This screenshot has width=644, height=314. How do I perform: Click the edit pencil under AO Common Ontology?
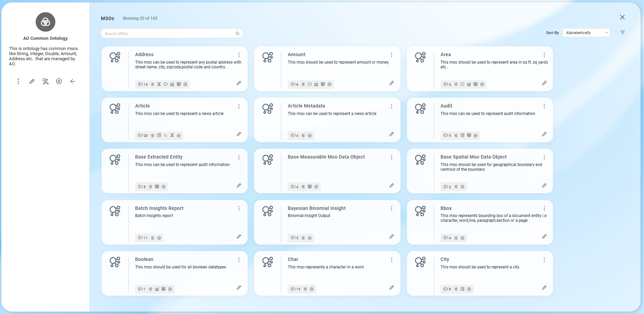[32, 81]
